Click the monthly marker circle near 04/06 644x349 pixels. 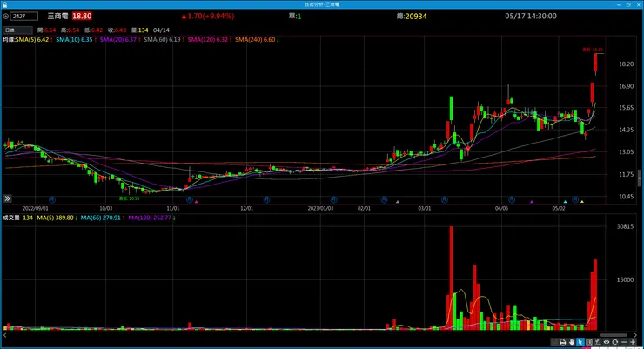point(512,200)
